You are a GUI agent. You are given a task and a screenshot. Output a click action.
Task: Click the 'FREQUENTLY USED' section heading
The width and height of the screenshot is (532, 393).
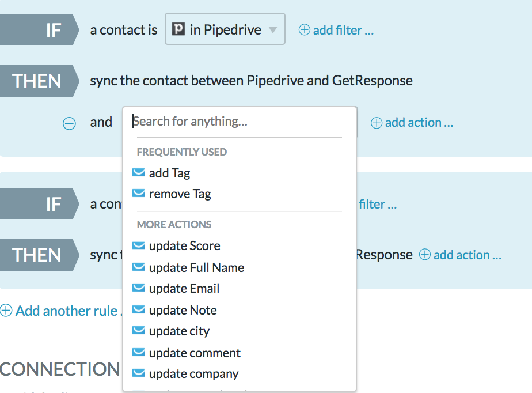[x=182, y=152]
